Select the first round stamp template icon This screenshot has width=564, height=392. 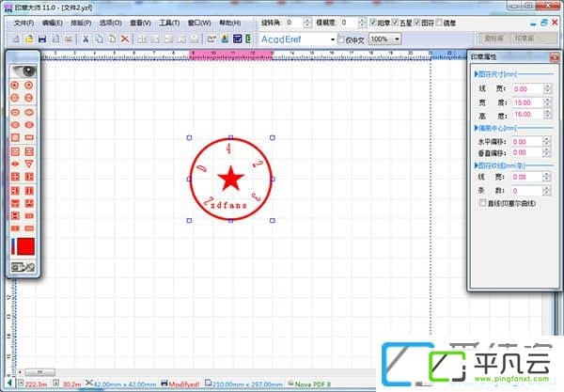pos(15,86)
